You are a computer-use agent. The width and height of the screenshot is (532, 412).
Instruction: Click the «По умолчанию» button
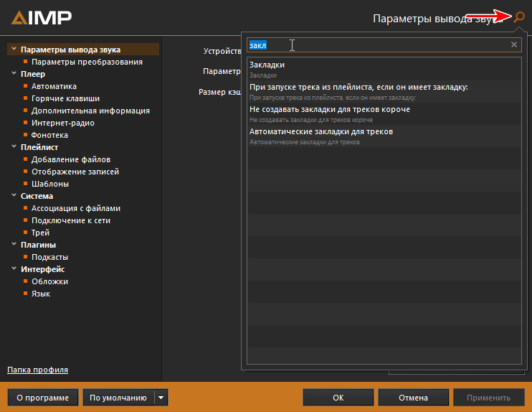click(118, 398)
